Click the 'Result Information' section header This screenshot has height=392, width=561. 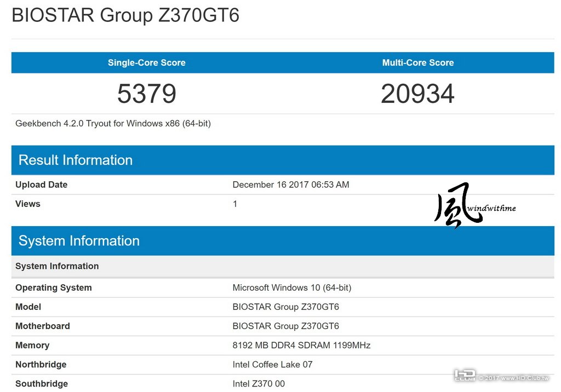point(283,160)
